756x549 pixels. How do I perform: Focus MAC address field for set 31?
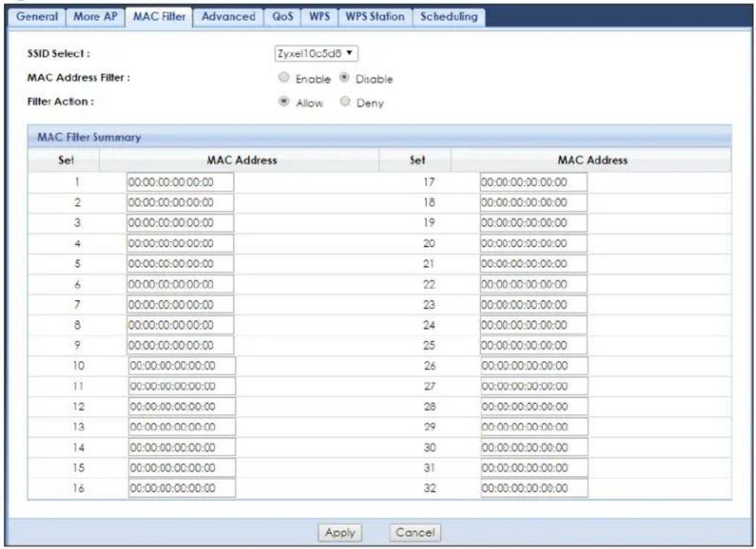pos(535,468)
